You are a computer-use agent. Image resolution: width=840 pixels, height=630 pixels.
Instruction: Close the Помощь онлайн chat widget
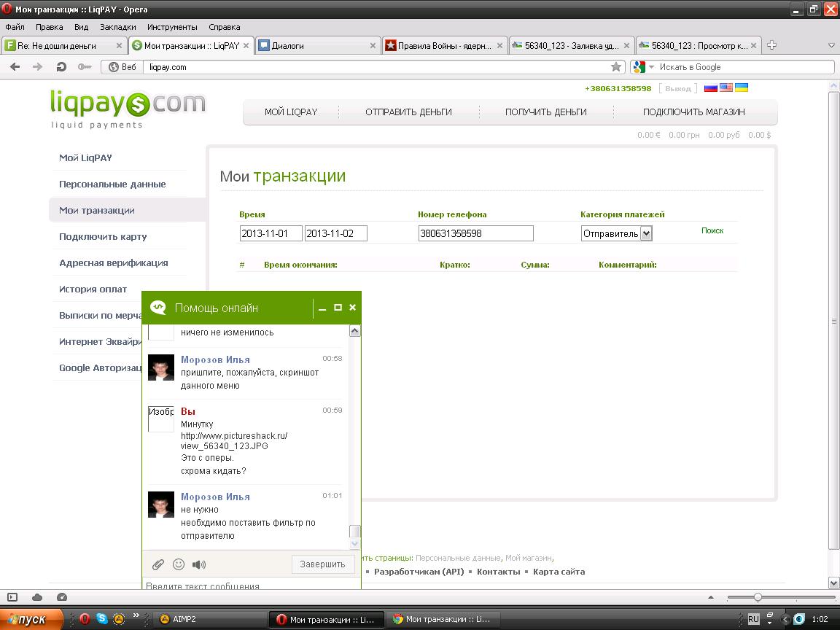coord(352,308)
